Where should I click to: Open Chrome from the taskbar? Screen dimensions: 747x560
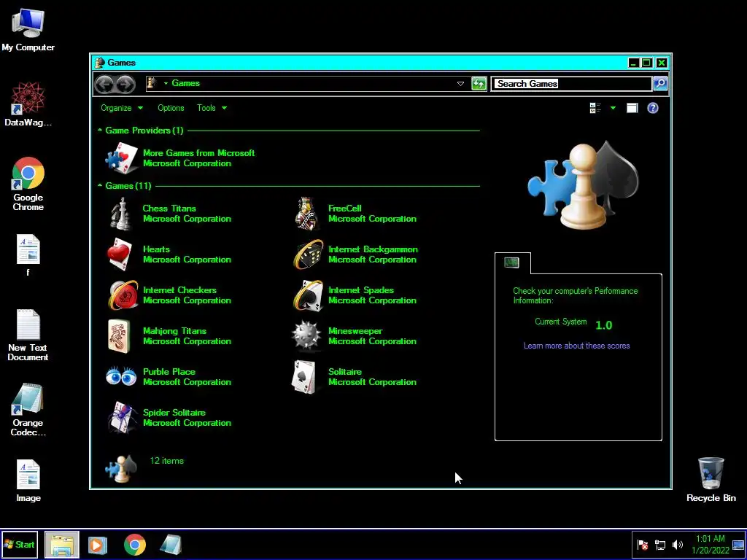pyautogui.click(x=135, y=545)
